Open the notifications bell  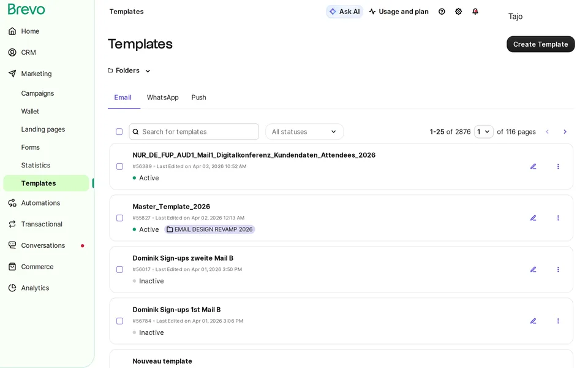click(x=475, y=12)
